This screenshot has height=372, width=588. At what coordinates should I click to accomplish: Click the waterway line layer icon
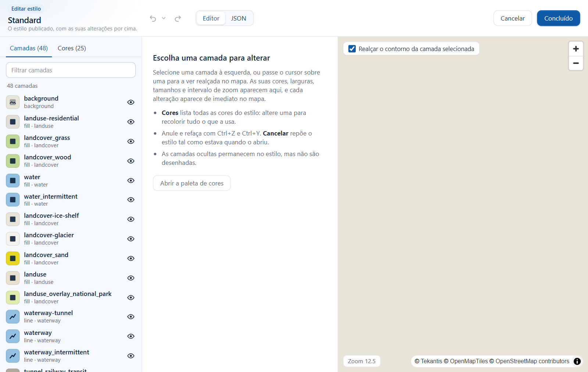coord(13,336)
